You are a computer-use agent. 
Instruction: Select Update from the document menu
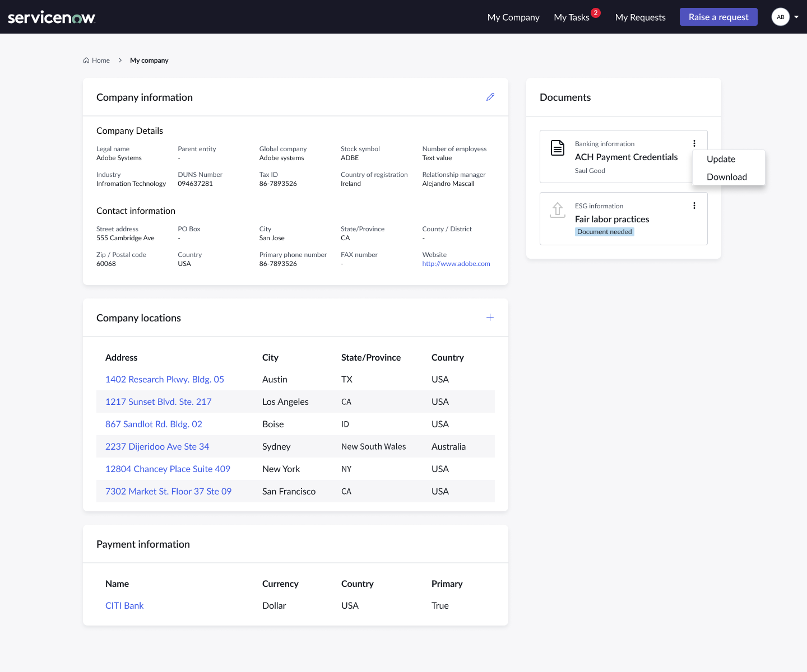click(721, 159)
